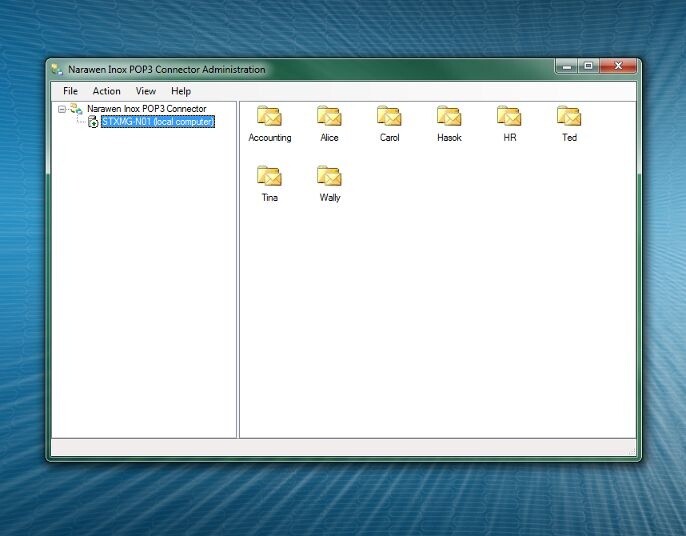Click the POP3 Connector root node icon
Image resolution: width=686 pixels, height=536 pixels.
[76, 109]
